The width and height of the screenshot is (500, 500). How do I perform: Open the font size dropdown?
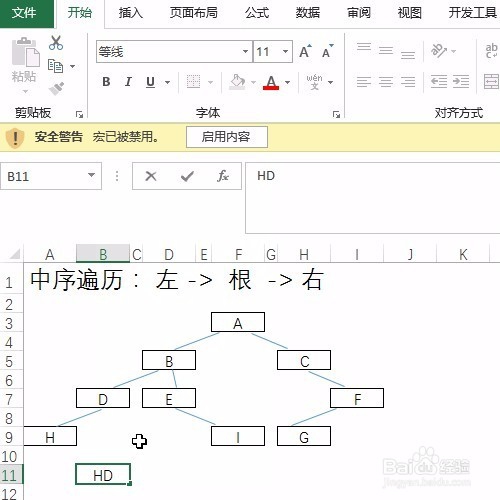click(285, 51)
